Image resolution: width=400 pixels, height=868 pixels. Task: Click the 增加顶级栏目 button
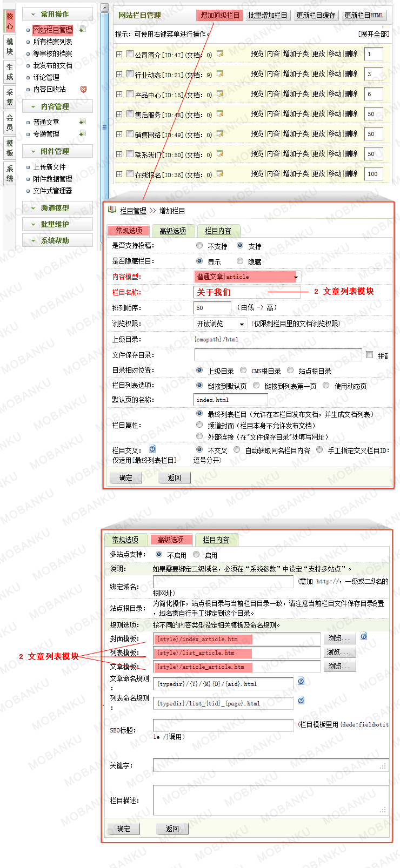[220, 15]
